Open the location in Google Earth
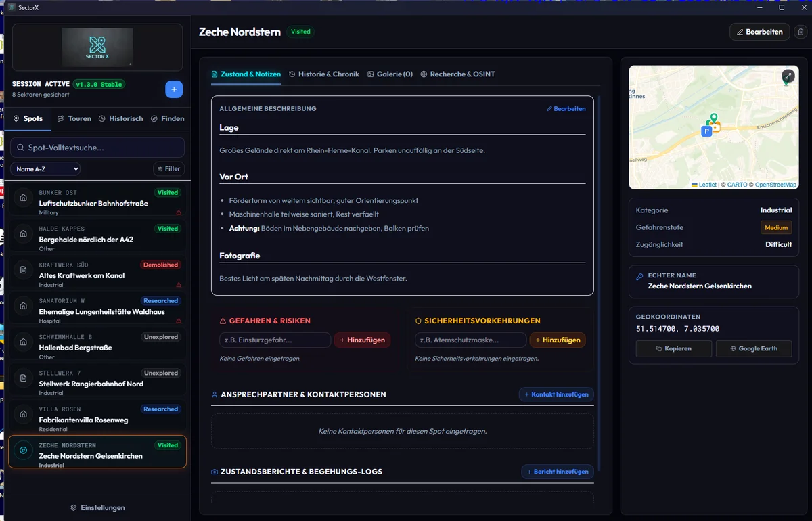 (754, 348)
